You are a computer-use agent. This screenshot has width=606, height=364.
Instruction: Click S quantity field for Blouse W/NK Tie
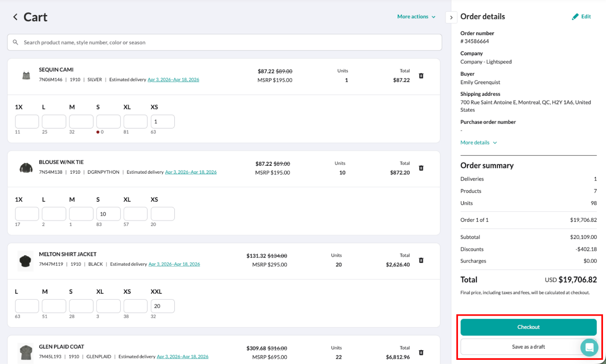(108, 214)
